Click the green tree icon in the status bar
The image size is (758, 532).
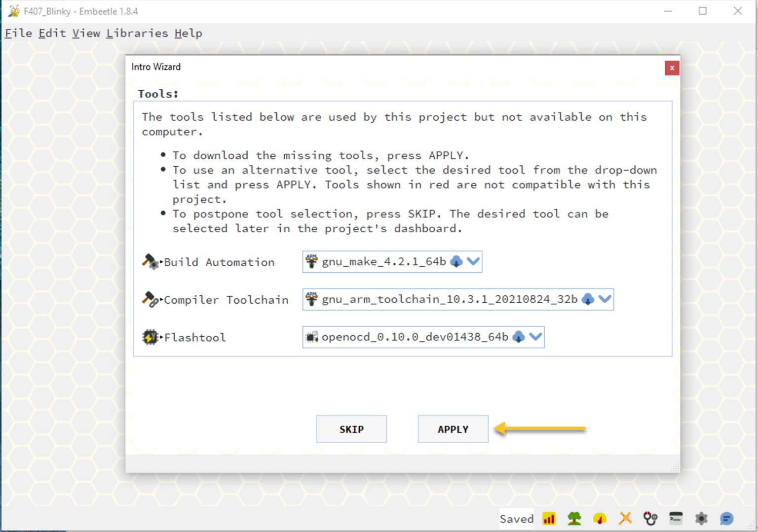coord(574,519)
